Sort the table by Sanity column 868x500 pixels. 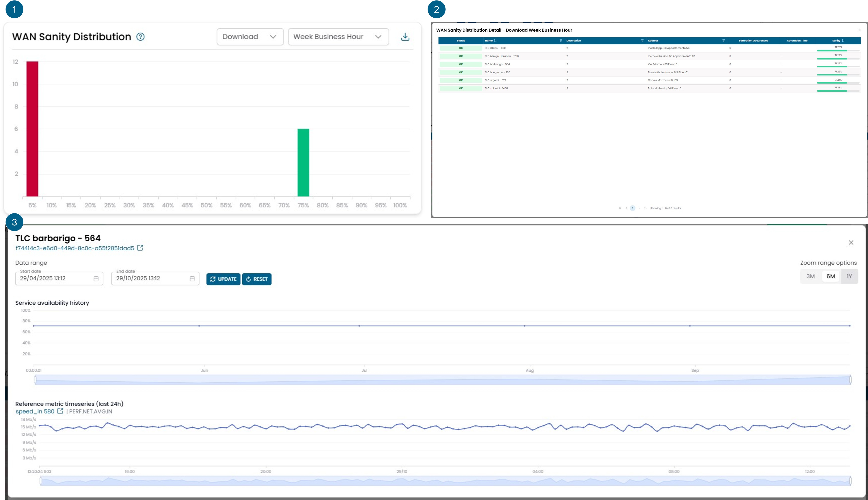click(843, 40)
